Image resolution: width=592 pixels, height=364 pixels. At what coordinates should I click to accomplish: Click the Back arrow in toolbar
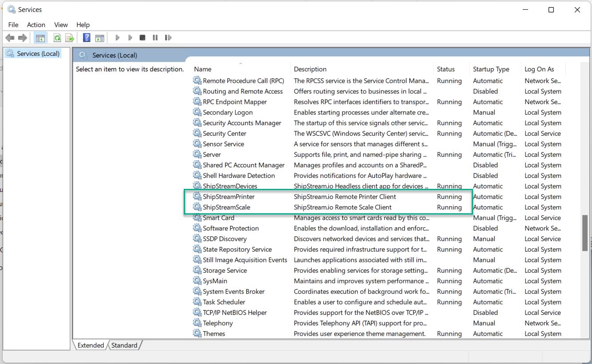coord(10,38)
